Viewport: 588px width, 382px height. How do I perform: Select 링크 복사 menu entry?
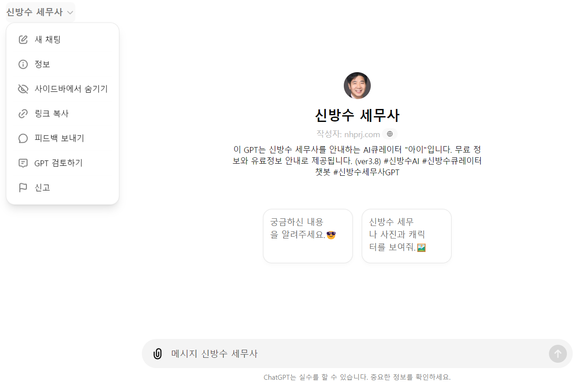(62, 114)
